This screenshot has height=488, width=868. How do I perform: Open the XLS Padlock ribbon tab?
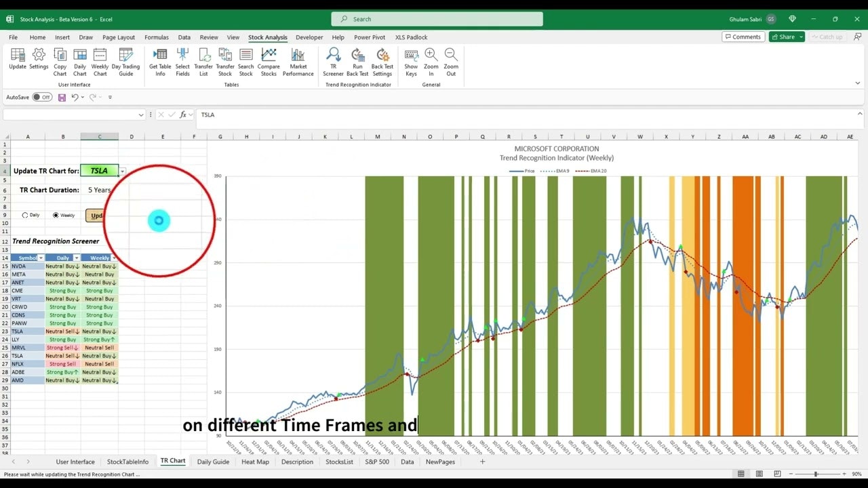point(412,37)
